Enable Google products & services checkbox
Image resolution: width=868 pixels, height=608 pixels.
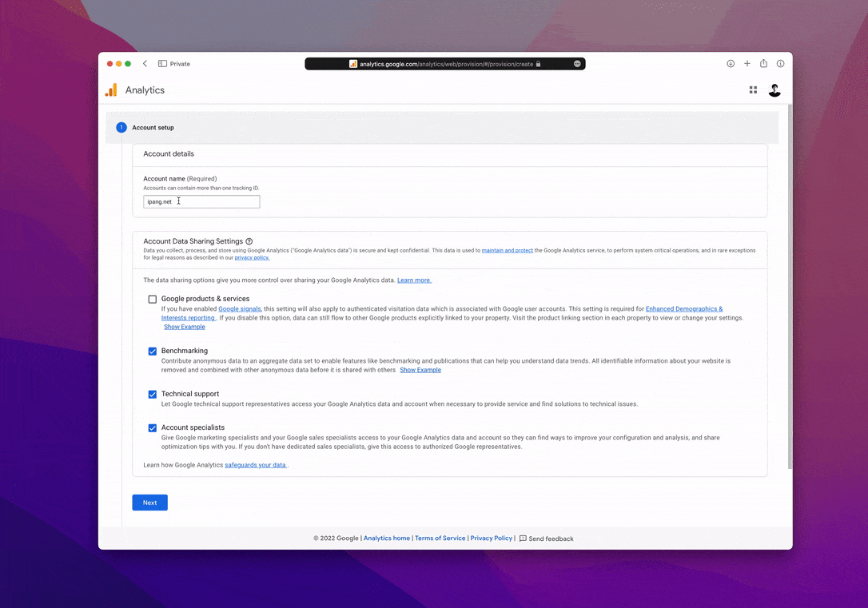coord(152,300)
